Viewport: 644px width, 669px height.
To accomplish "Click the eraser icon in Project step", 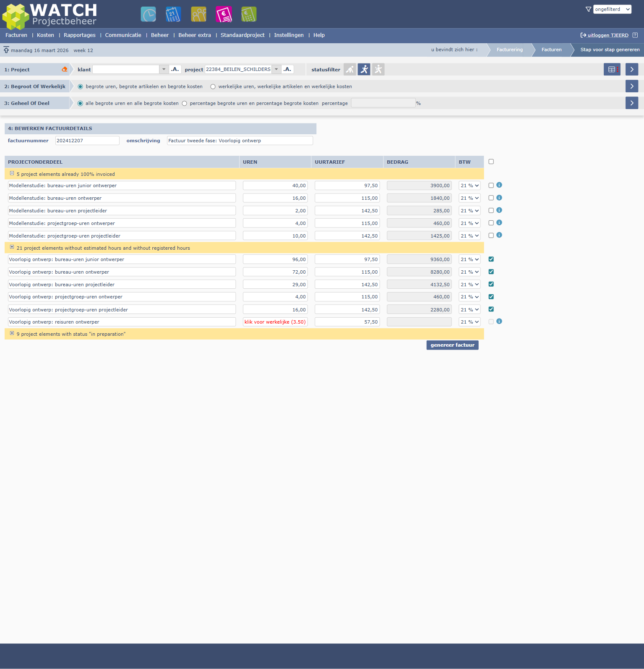I will [64, 70].
